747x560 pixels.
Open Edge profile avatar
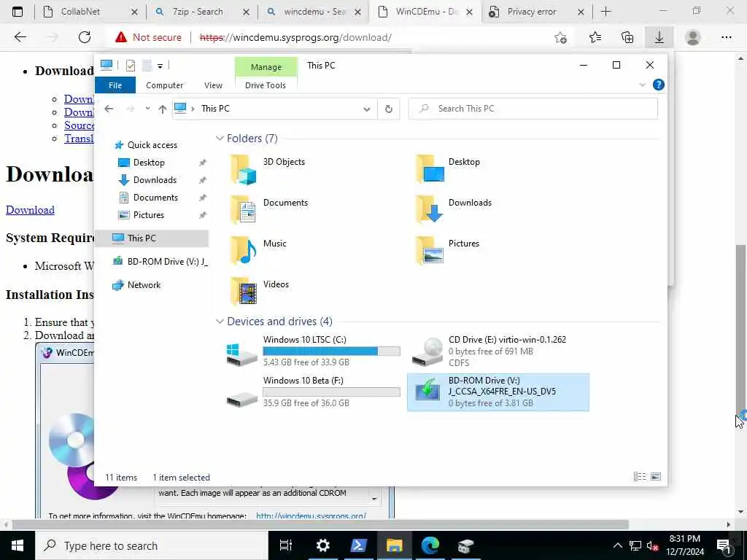pos(692,37)
